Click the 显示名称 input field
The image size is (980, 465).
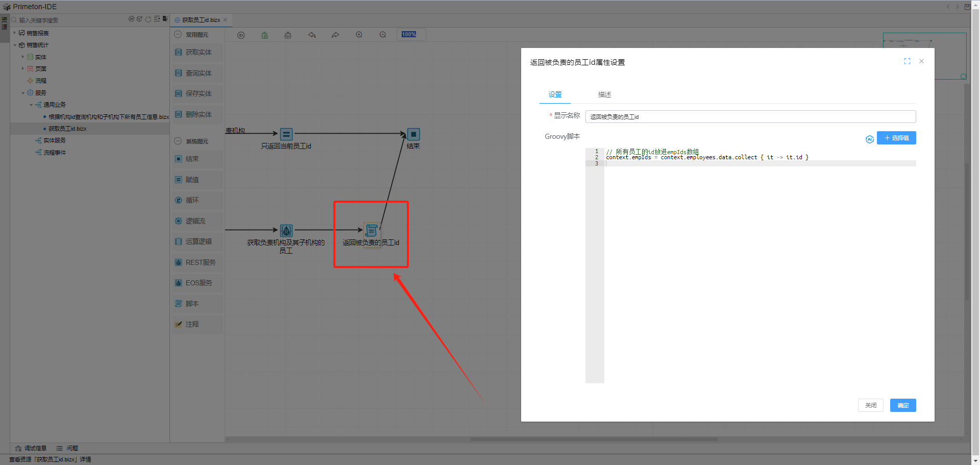click(750, 117)
